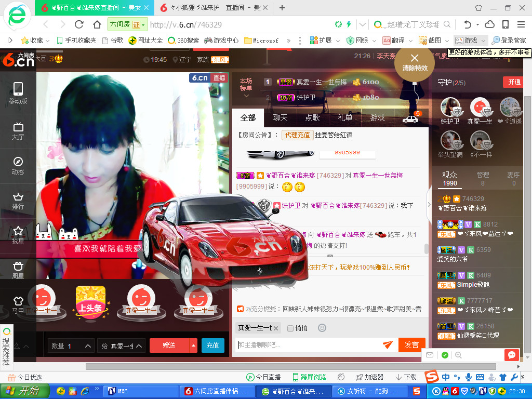Image resolution: width=532 pixels, height=399 pixels.
Task: Toggle the 加速器 accelerator
Action: coord(369,377)
